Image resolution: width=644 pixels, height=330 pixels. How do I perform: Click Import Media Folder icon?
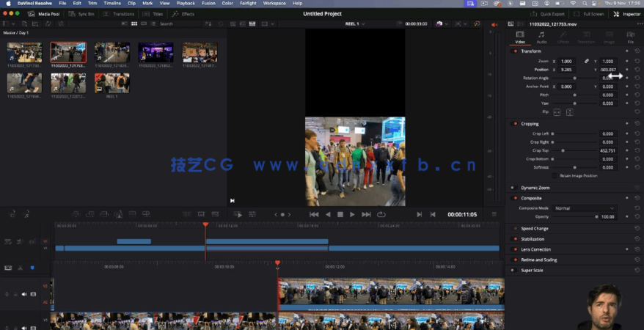point(37,23)
